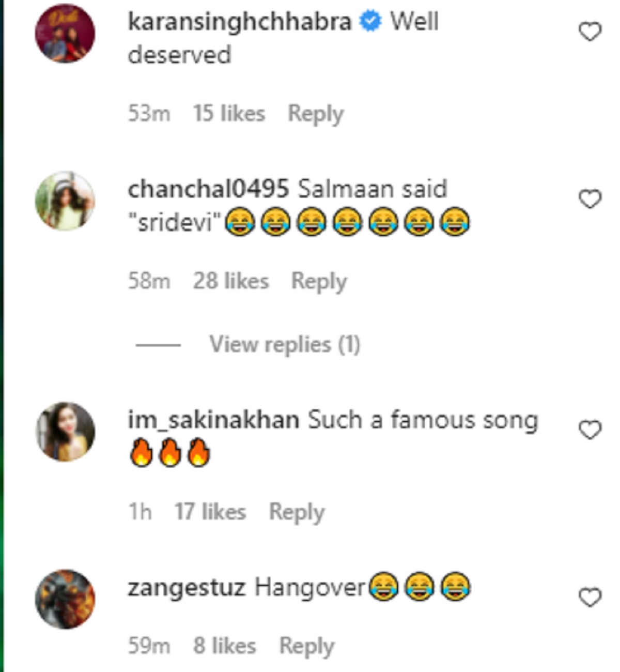Like karansinghchhabra's comment with heart icon
This screenshot has width=620, height=672.
tap(590, 32)
